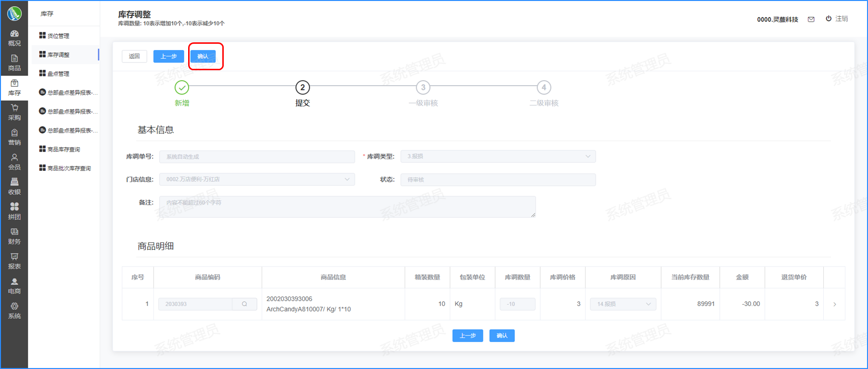Open the 采购 purchasing module

click(14, 113)
